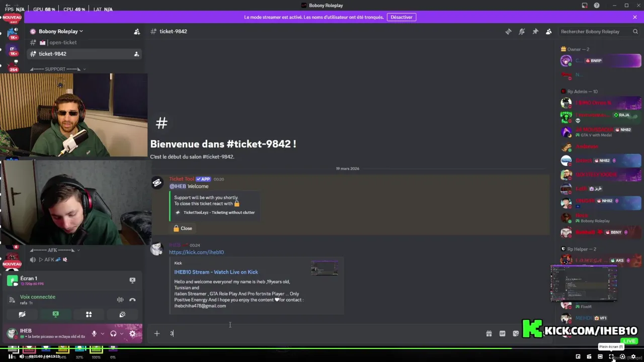This screenshot has width=644, height=362.
Task: Click the Voix connectée label
Action: 38,297
